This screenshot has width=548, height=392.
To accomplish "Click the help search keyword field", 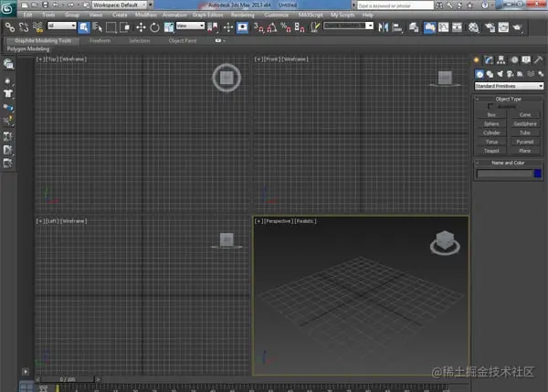I will pyautogui.click(x=395, y=5).
